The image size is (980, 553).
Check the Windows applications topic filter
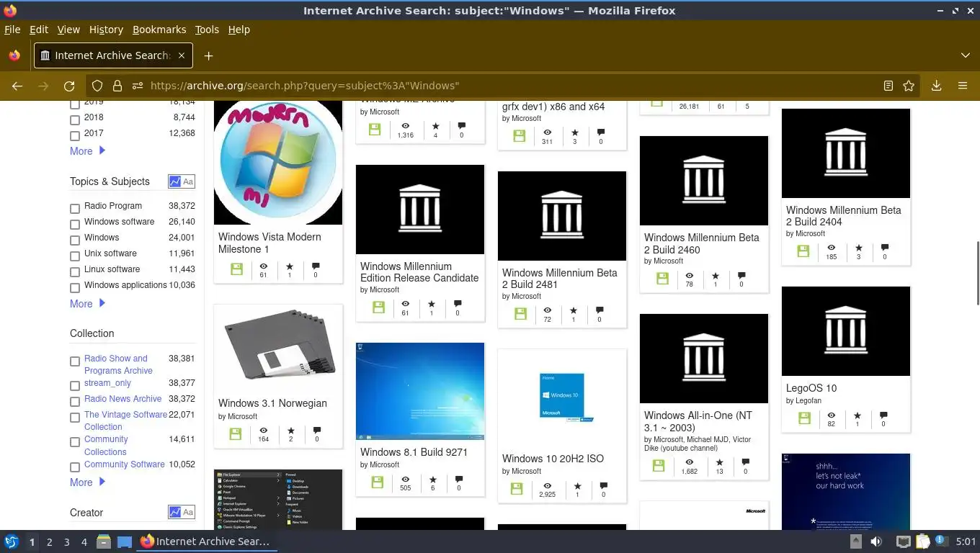(x=75, y=287)
